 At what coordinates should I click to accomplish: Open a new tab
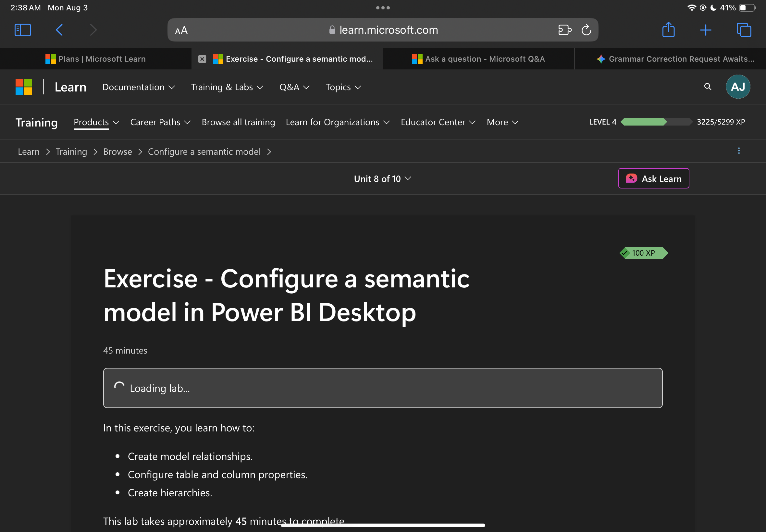click(x=706, y=30)
